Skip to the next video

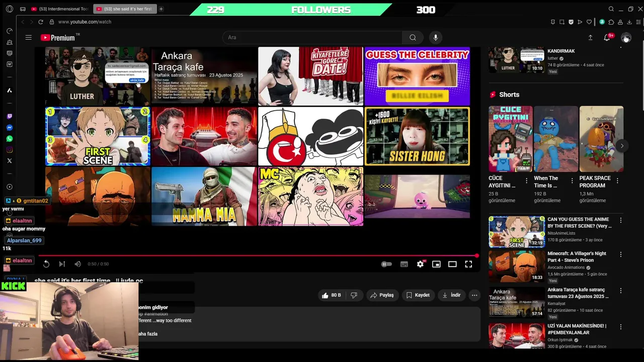pyautogui.click(x=62, y=264)
